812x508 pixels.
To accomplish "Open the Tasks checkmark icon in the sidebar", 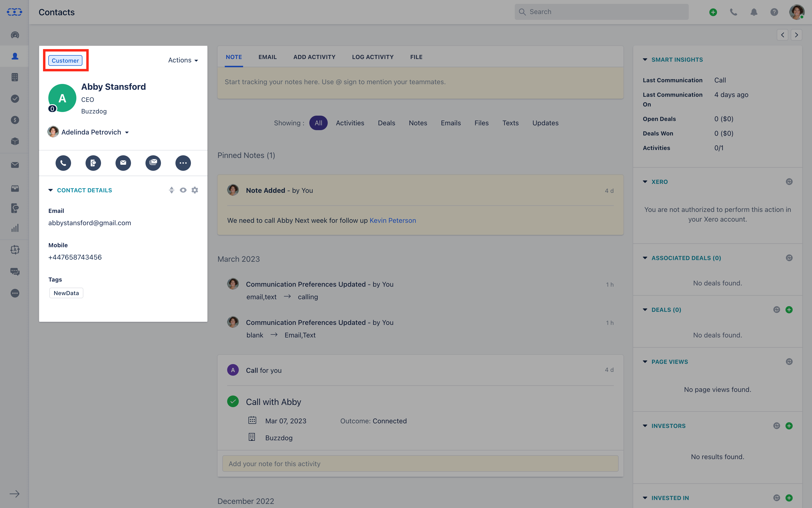I will click(x=15, y=99).
